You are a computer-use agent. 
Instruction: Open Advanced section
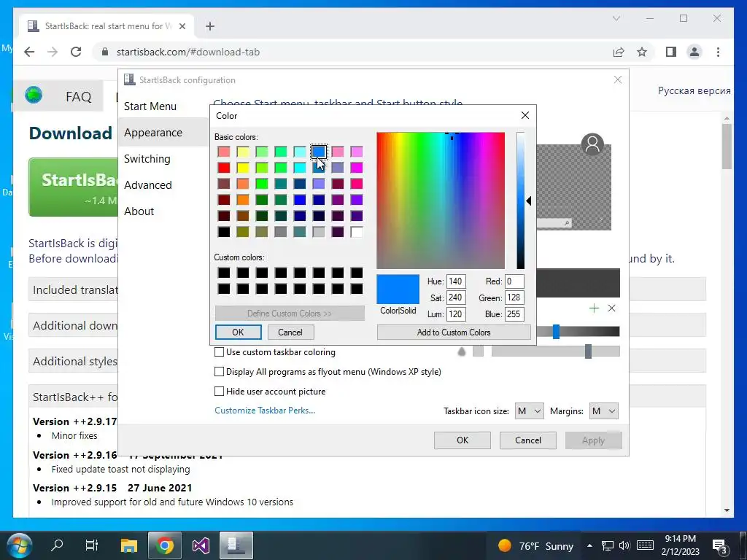coord(147,184)
